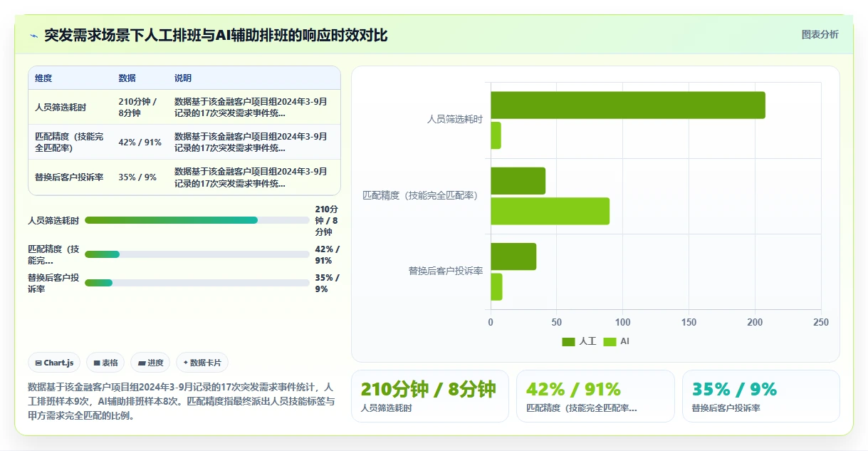The height and width of the screenshot is (451, 868).
Task: Open the 210分钟 / 8分钟 data card
Action: click(429, 396)
